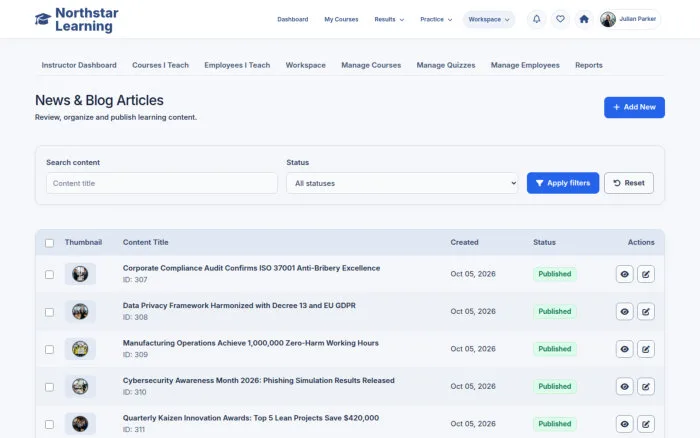Open My Courses in top navigation

point(341,19)
